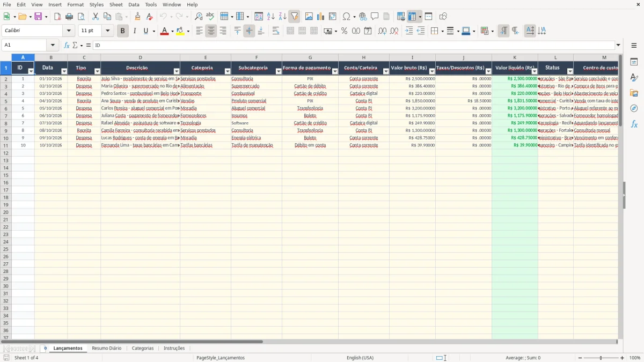This screenshot has width=644, height=362.
Task: Switch to Resumo Diário sheet tab
Action: point(106,348)
